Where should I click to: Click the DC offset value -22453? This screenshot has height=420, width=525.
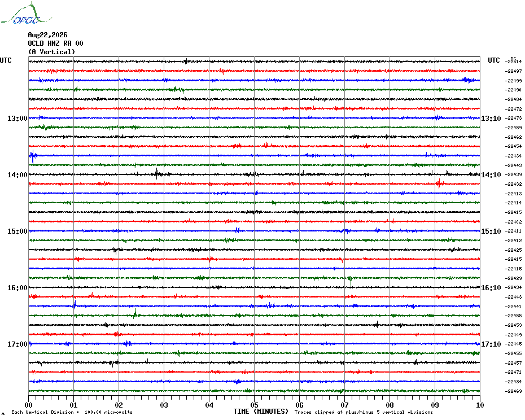click(514, 326)
